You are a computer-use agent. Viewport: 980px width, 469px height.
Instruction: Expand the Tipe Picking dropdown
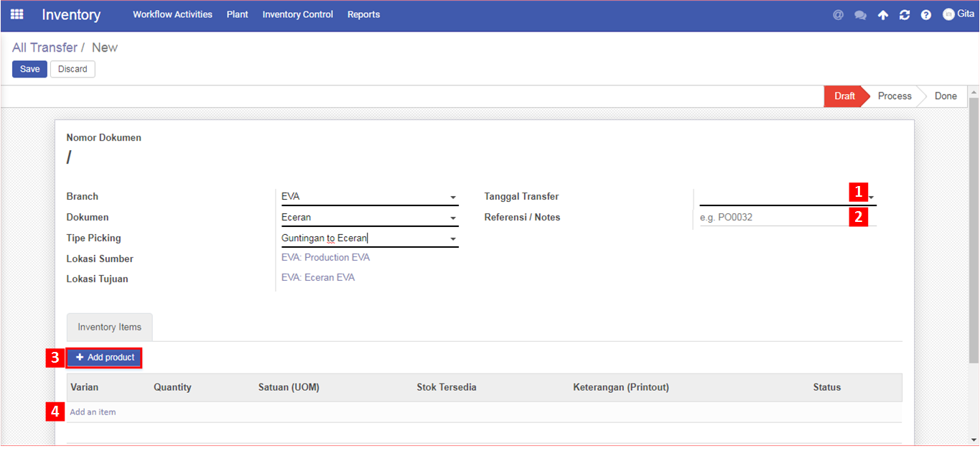(369, 238)
